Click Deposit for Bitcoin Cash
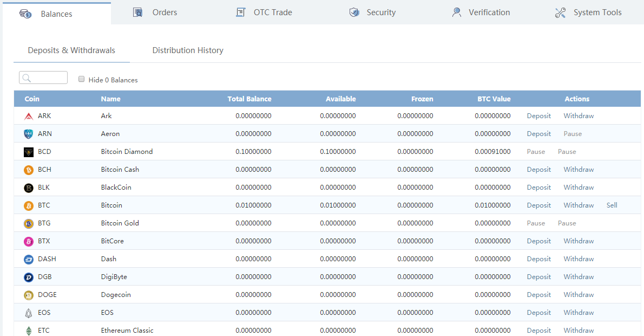 click(538, 170)
